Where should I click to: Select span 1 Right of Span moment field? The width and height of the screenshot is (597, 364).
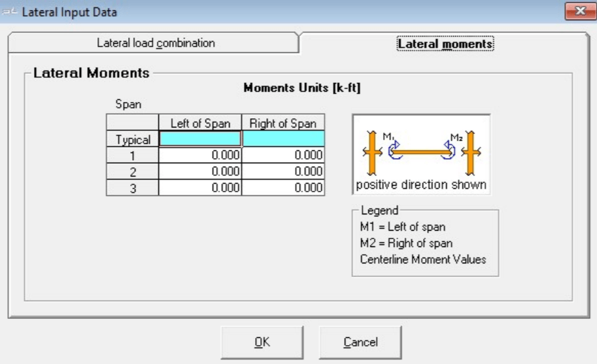[283, 156]
